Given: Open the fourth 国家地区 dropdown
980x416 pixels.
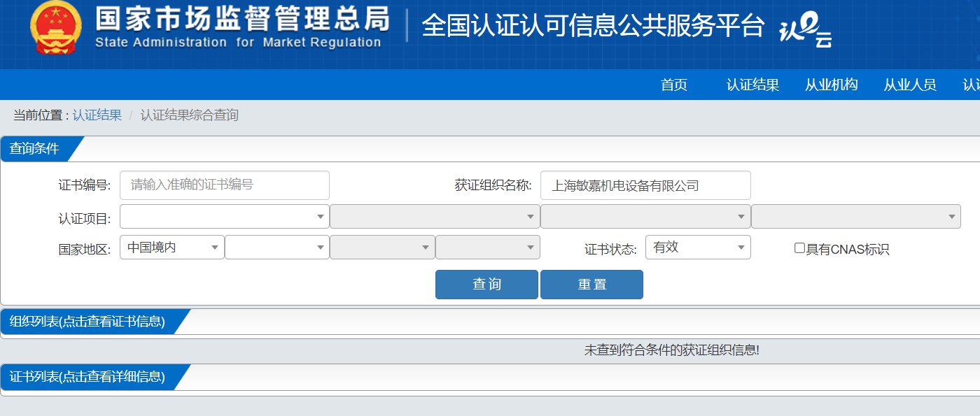Looking at the screenshot, I should click(x=488, y=248).
